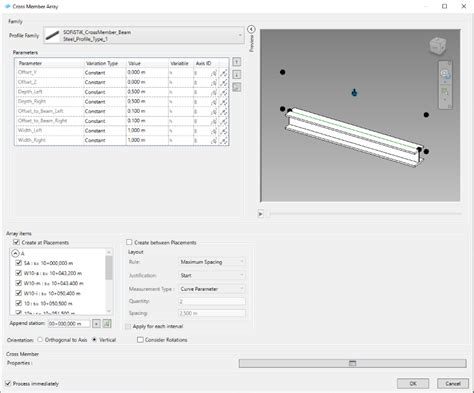Select Vertical orientation radio button
The image size is (474, 393).
94,340
